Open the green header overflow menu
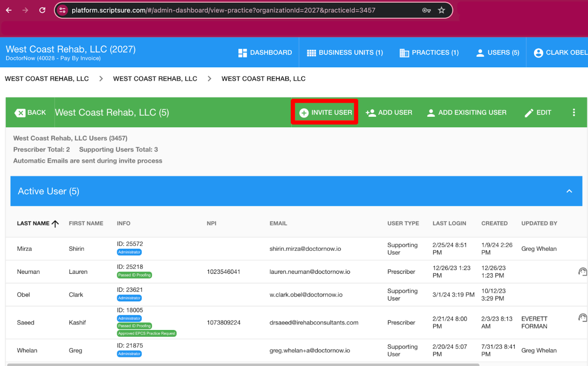588x366 pixels. (574, 112)
